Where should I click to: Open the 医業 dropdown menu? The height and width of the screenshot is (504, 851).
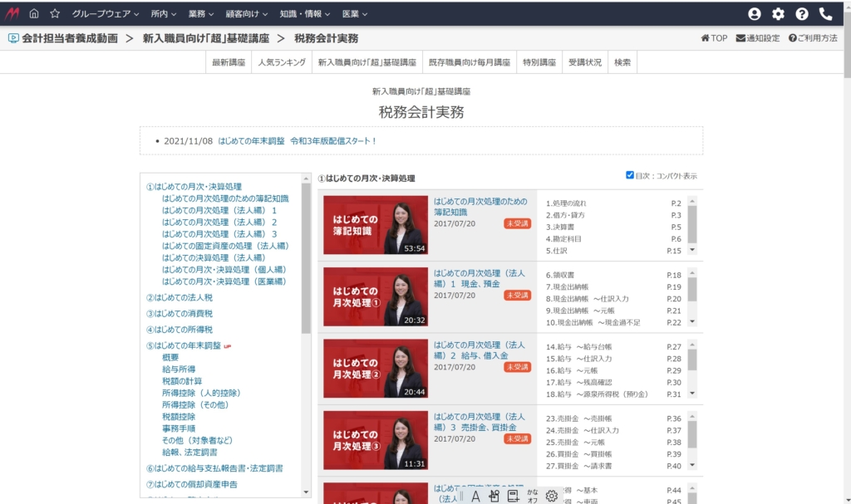[x=354, y=14]
